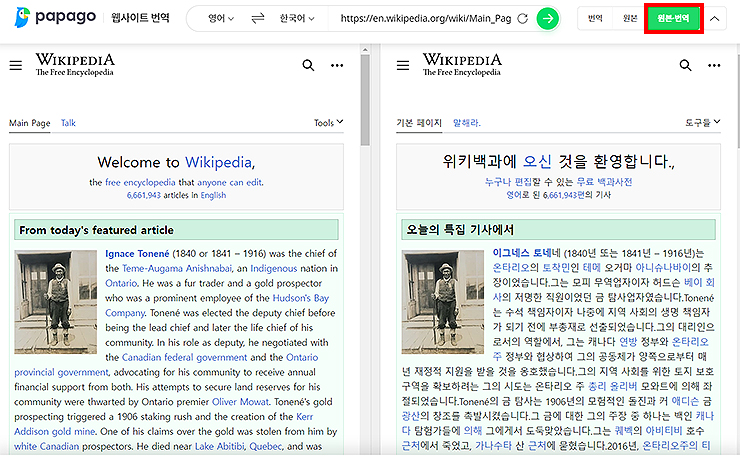
Task: Reload the website URL
Action: (x=522, y=18)
